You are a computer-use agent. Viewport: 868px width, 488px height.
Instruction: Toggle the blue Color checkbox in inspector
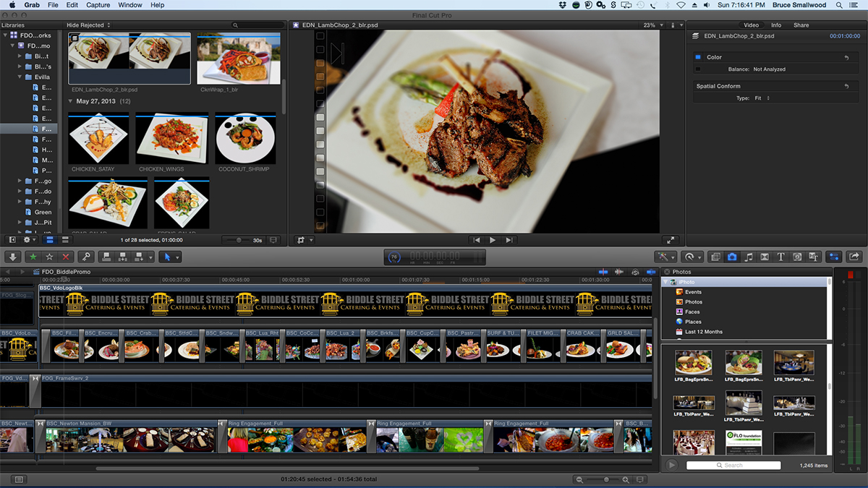(x=698, y=57)
